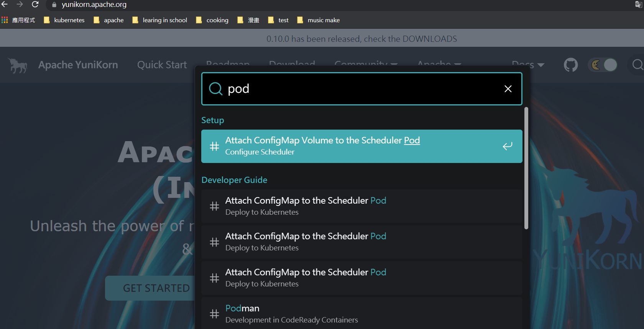Viewport: 644px width, 329px height.
Task: Open the learing in school bookmark folder
Action: 159,20
